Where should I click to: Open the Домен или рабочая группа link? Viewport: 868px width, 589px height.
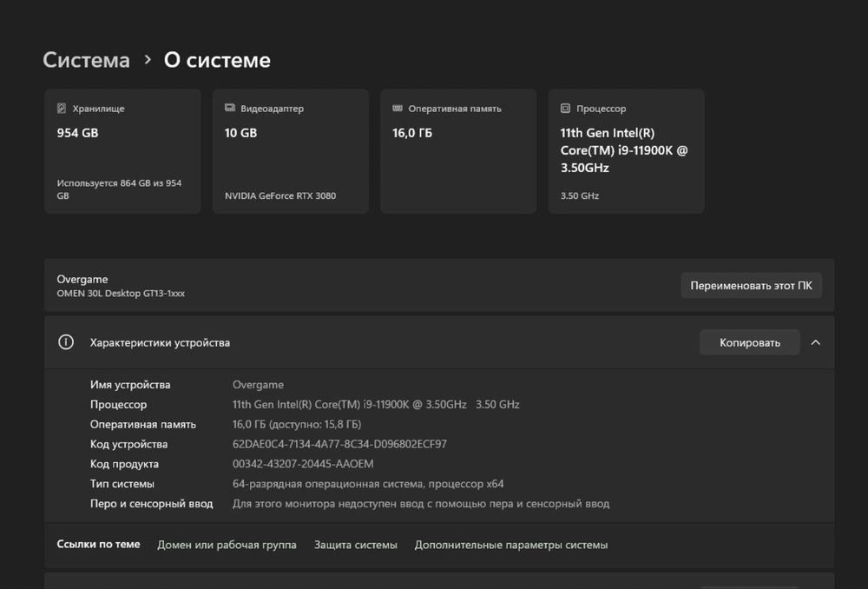tap(227, 545)
